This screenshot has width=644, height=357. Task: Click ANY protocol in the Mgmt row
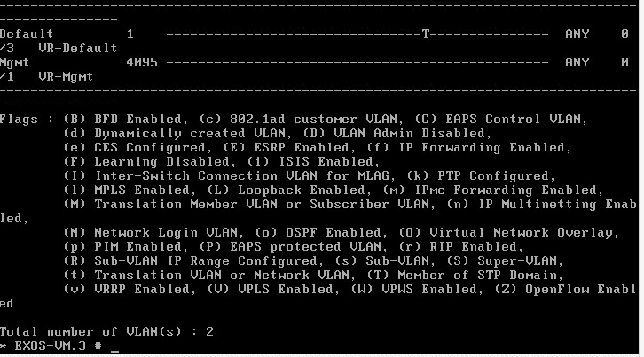(577, 62)
